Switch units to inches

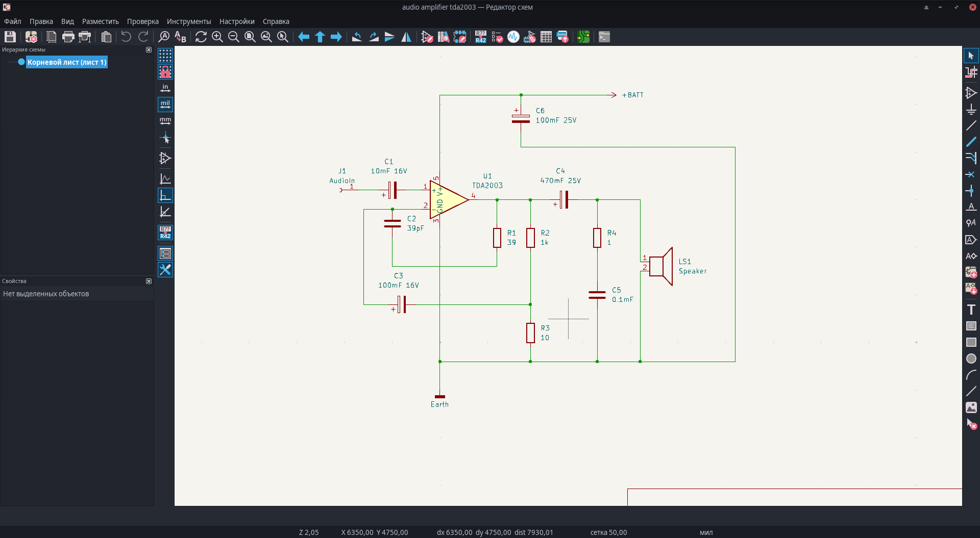(165, 88)
